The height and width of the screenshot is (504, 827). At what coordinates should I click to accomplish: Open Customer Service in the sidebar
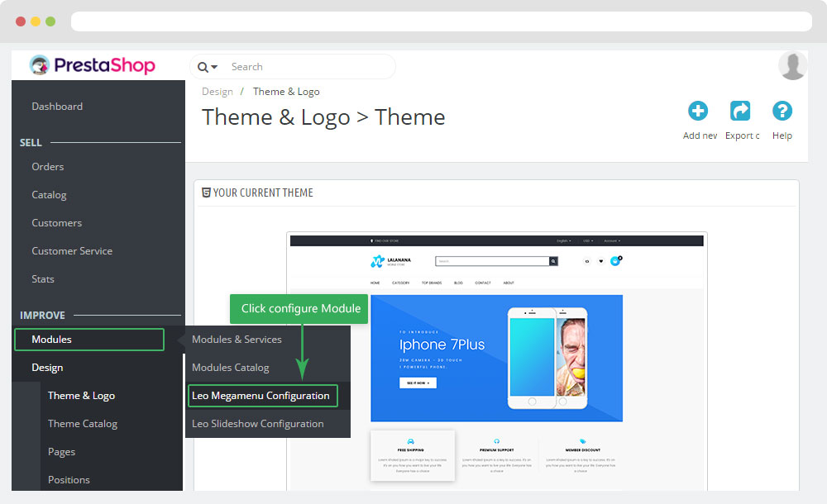pos(72,251)
